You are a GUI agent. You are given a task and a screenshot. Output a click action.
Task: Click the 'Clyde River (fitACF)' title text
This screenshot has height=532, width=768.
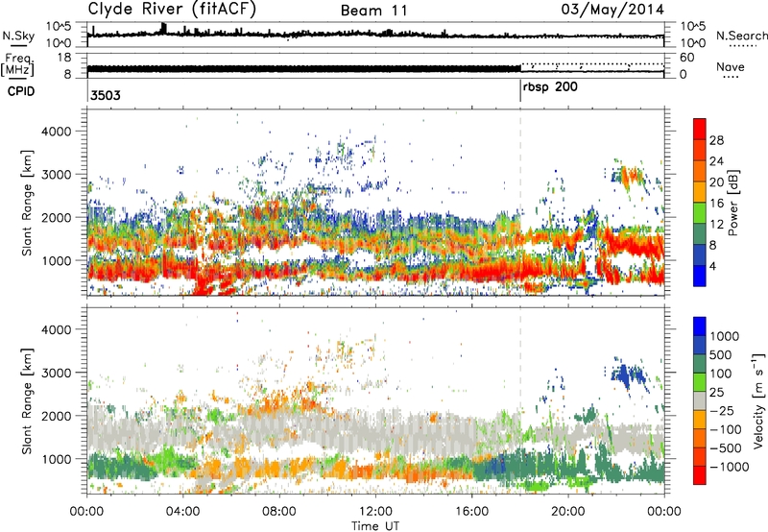[172, 9]
